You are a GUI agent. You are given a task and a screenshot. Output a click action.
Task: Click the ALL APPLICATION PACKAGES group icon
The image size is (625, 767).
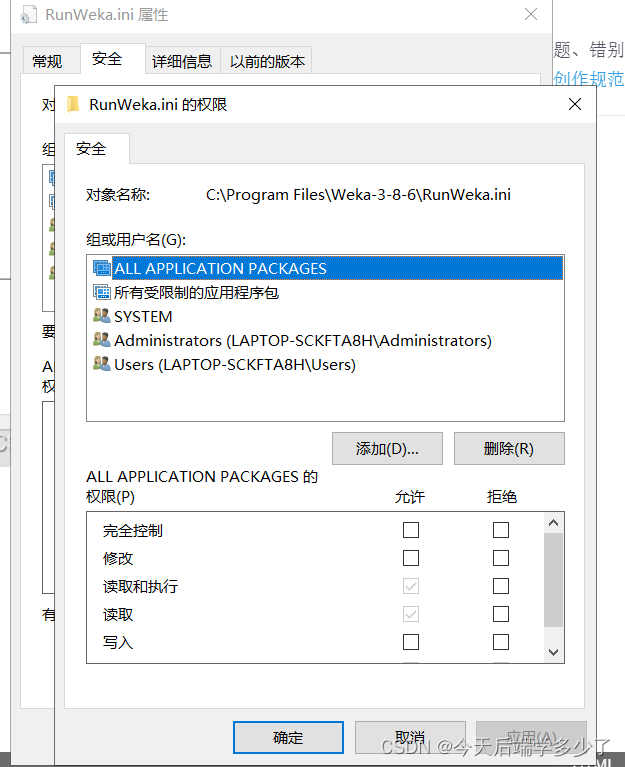click(x=102, y=268)
